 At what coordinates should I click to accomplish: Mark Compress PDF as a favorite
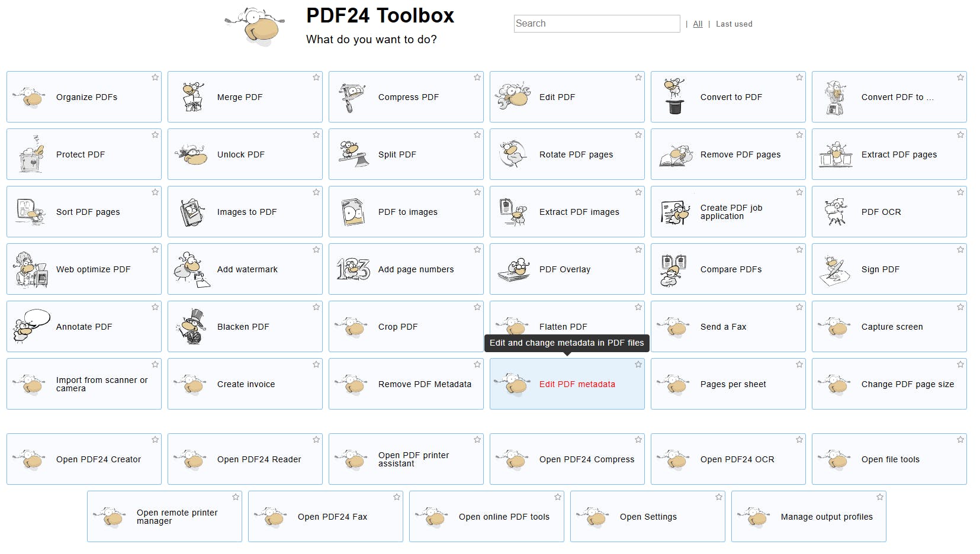tap(477, 77)
